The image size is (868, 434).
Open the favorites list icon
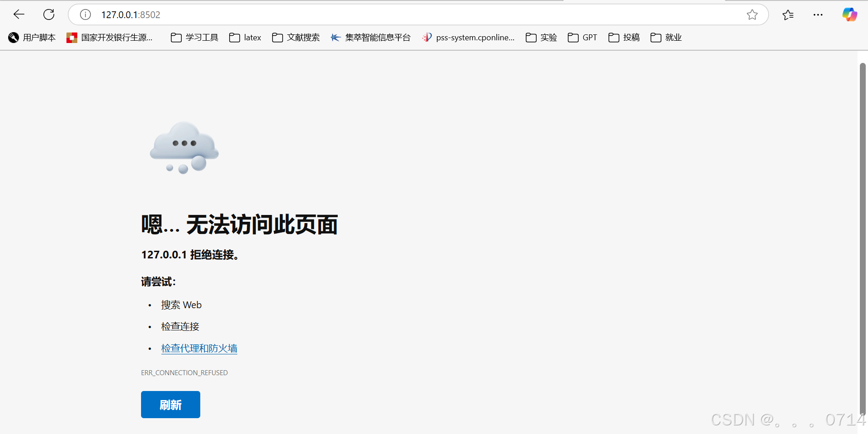click(788, 14)
